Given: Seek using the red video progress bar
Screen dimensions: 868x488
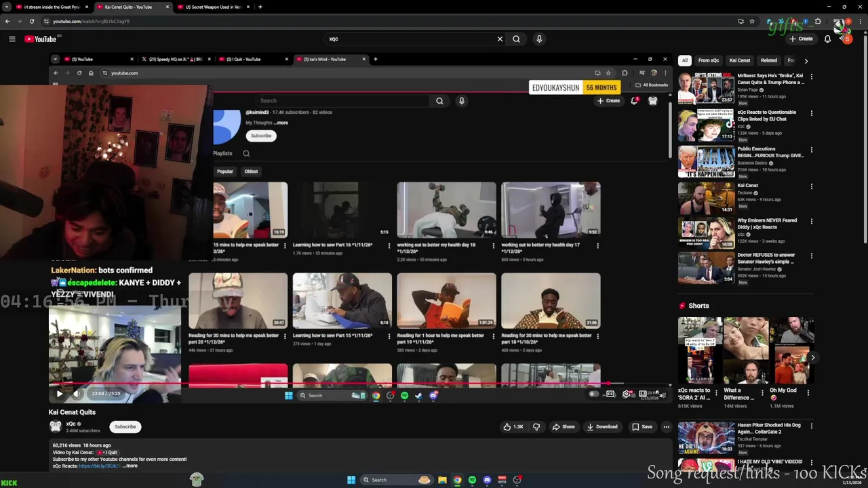Looking at the screenshot, I should pyautogui.click(x=359, y=383).
